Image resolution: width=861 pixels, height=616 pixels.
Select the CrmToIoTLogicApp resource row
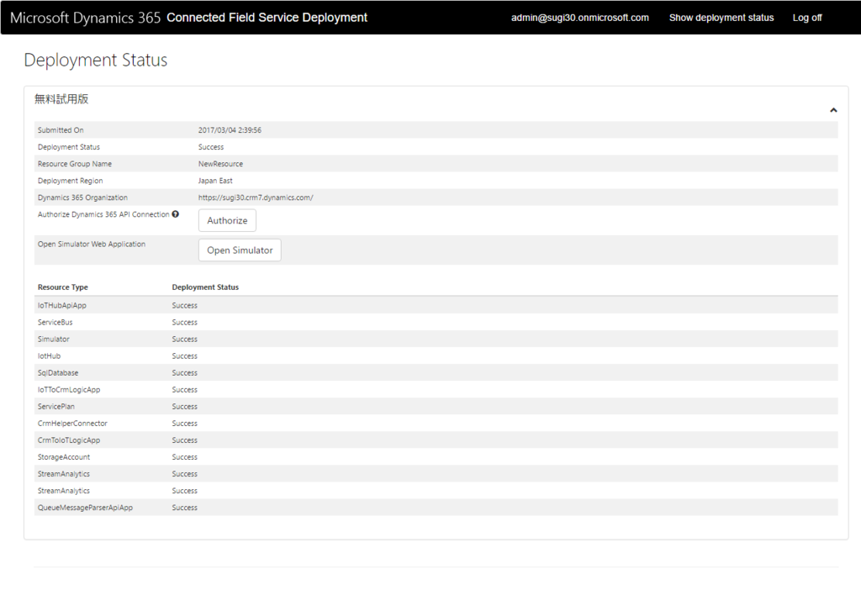tap(436, 440)
